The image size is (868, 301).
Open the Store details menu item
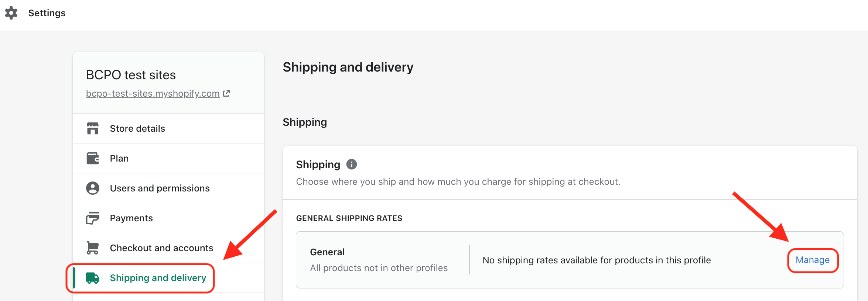pos(168,128)
